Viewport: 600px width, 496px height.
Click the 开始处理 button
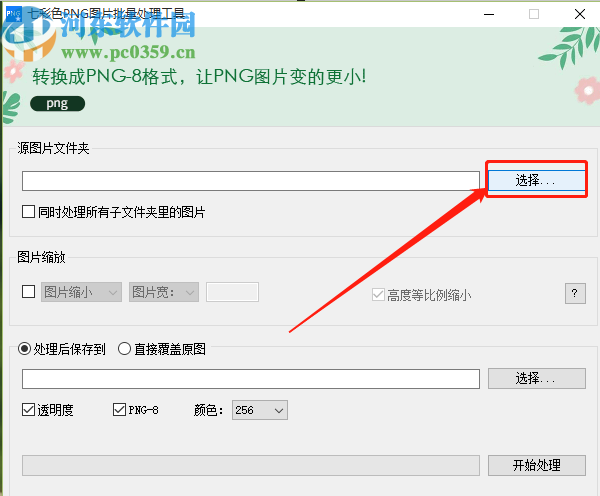(x=536, y=465)
